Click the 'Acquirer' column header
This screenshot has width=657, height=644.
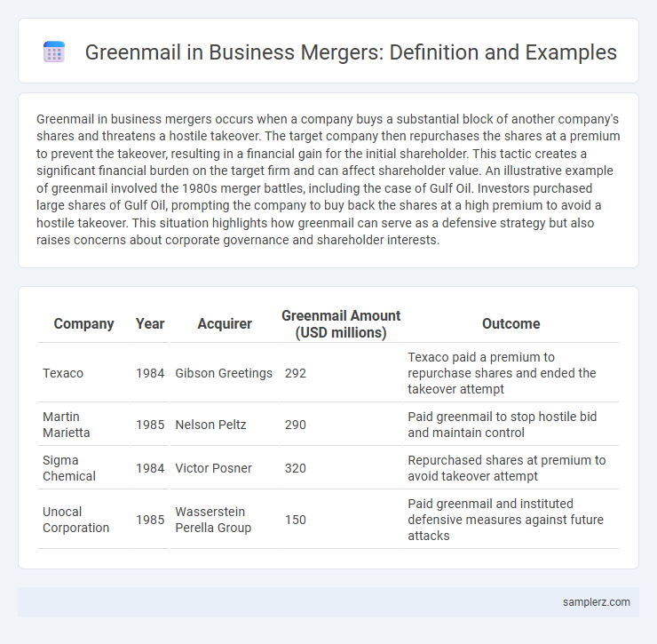click(225, 323)
